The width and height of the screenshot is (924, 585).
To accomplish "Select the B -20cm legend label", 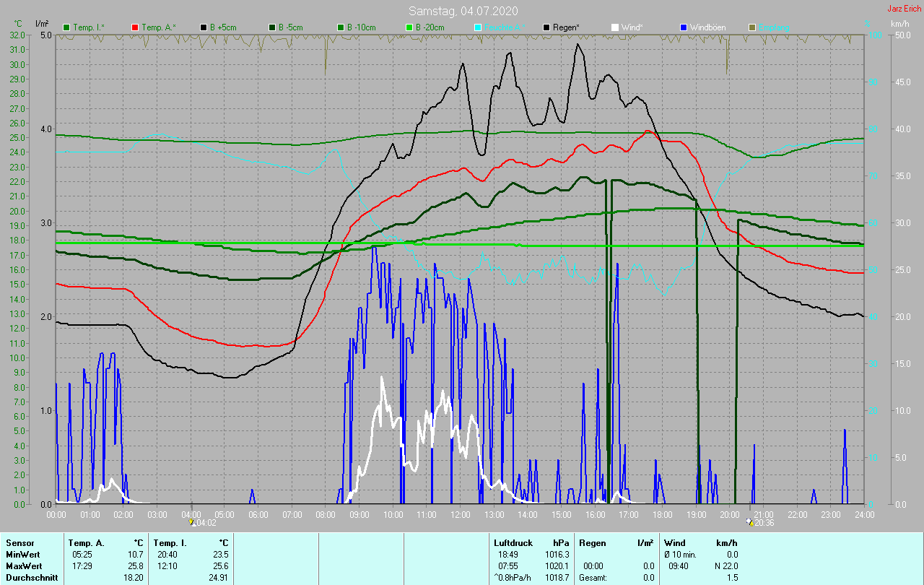I will point(429,27).
